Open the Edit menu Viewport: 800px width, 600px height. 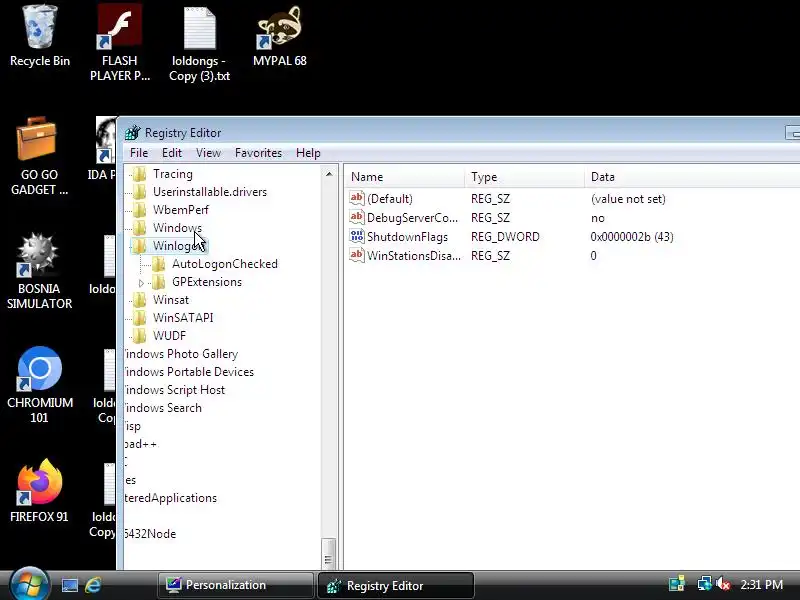pos(172,153)
